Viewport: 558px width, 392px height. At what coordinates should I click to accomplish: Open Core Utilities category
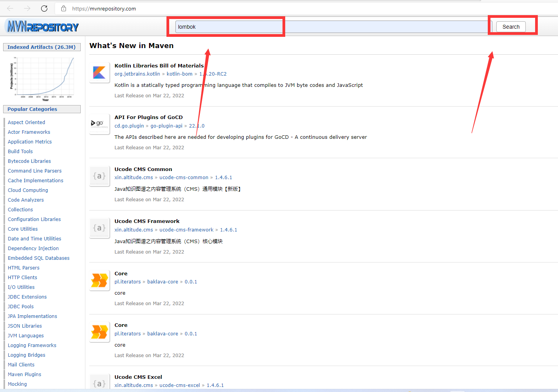tap(23, 229)
